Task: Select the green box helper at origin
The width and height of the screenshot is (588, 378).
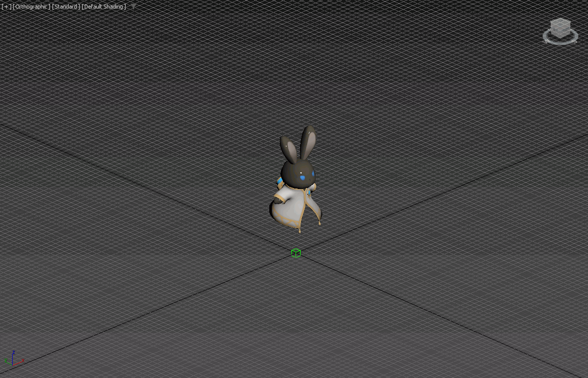Action: point(296,253)
